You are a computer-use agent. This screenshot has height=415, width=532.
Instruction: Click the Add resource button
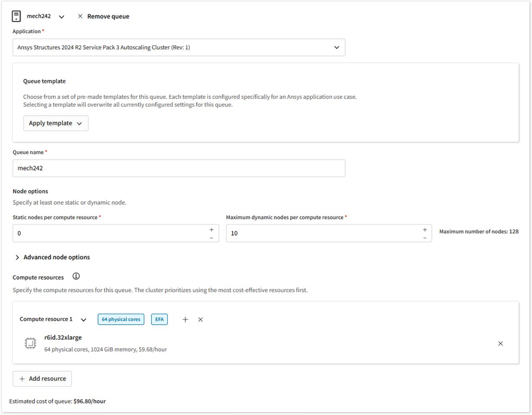(42, 379)
